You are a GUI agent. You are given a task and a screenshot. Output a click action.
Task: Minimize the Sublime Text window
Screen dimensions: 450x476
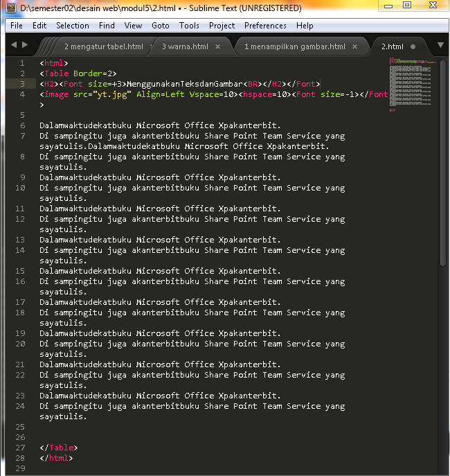tap(388, 6)
